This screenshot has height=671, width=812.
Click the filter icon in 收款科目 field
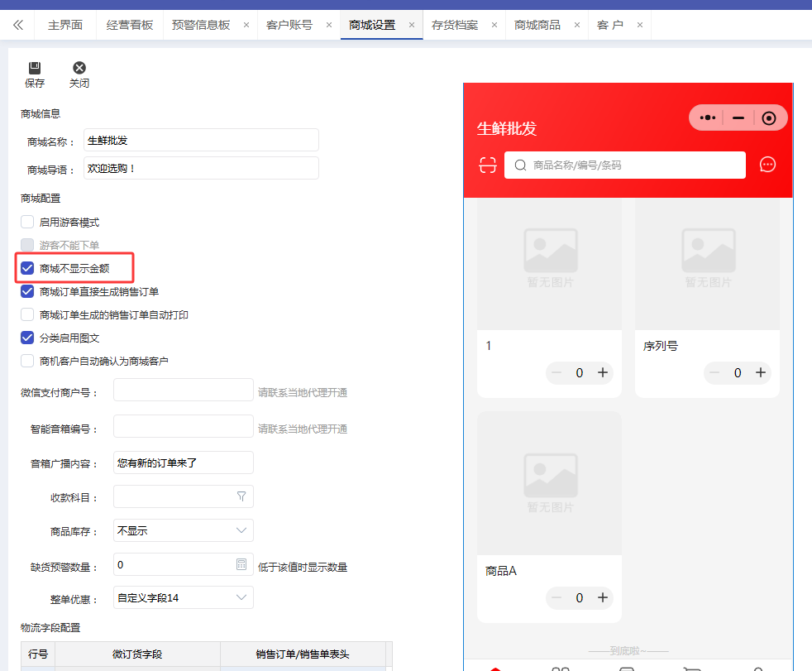coord(241,496)
